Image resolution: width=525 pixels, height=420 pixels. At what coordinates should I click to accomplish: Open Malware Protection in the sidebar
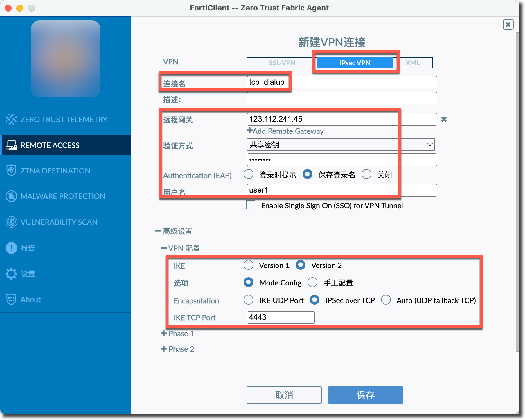click(65, 196)
